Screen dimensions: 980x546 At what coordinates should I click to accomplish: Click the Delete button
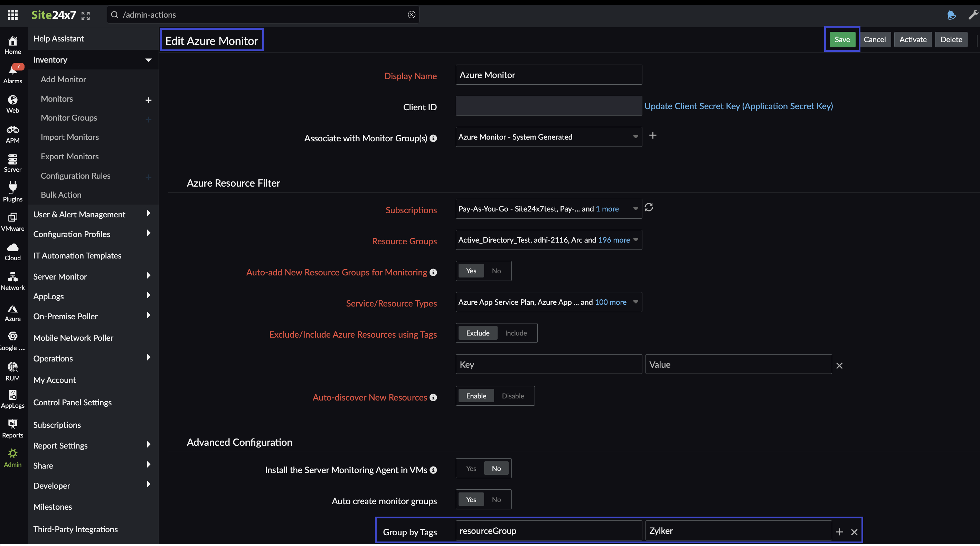point(951,40)
